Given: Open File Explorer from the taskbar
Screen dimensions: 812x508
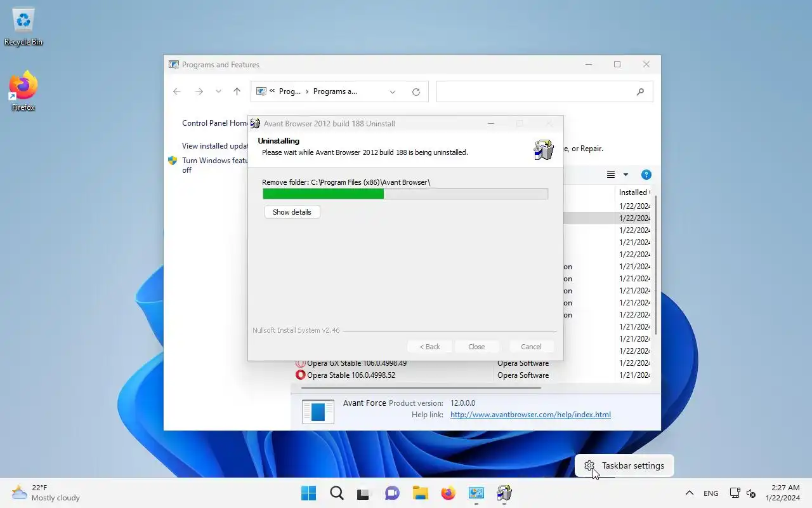Looking at the screenshot, I should point(420,493).
